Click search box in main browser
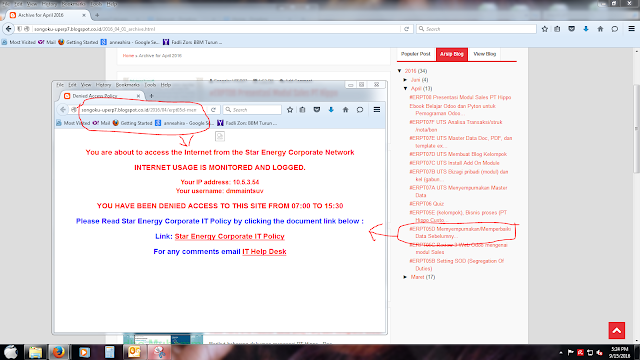This screenshot has width=640, height=360. pos(476,29)
